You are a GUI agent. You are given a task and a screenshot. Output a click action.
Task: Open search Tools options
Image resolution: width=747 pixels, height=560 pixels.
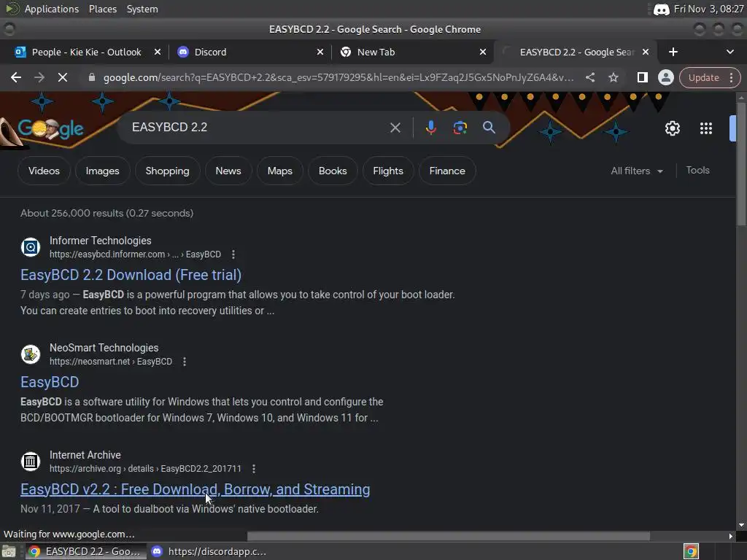point(697,171)
